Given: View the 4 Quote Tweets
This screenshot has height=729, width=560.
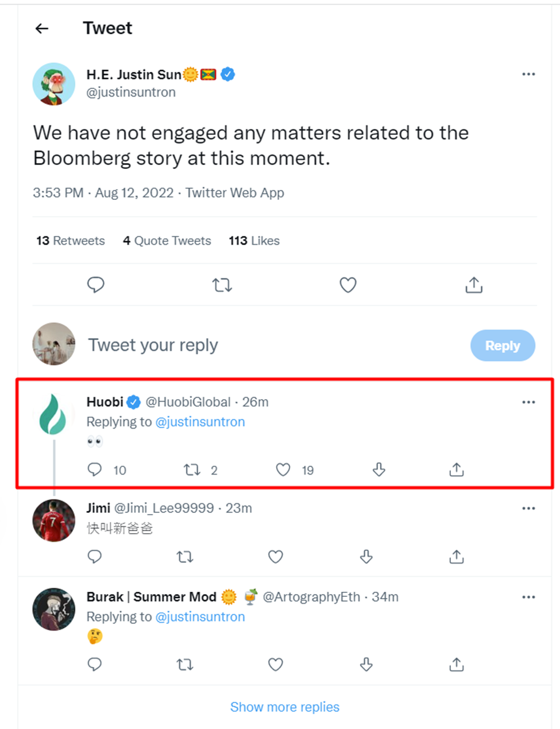Looking at the screenshot, I should pyautogui.click(x=167, y=241).
